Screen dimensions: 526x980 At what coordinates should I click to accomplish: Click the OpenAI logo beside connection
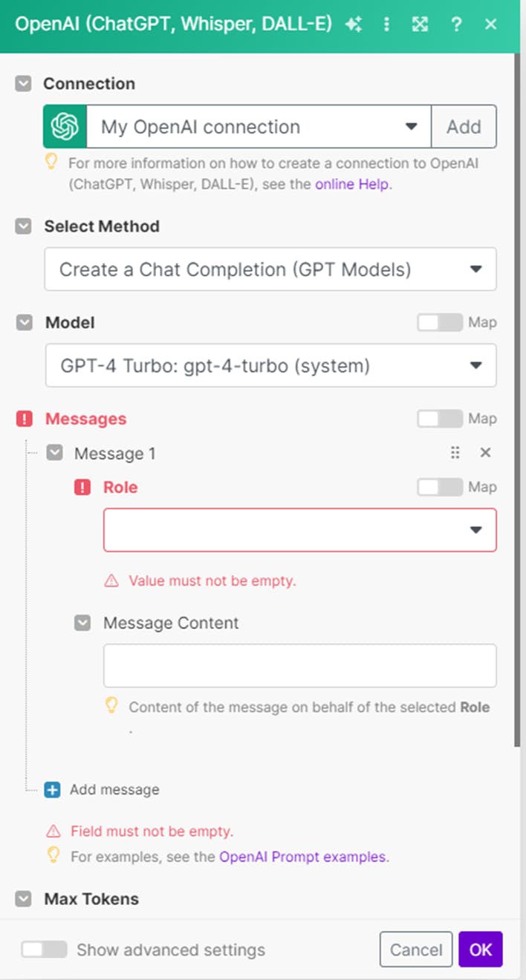(65, 127)
